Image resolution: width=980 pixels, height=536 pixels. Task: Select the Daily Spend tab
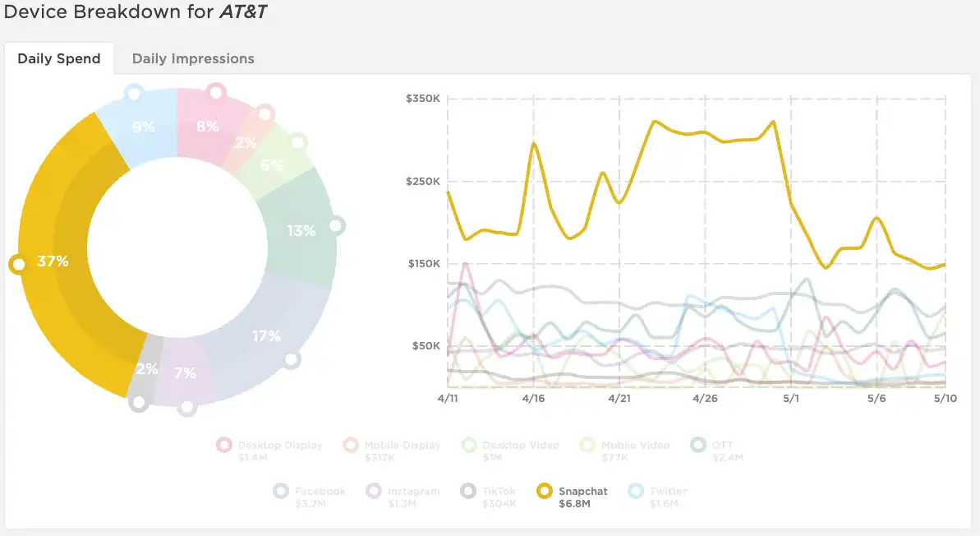click(x=59, y=59)
